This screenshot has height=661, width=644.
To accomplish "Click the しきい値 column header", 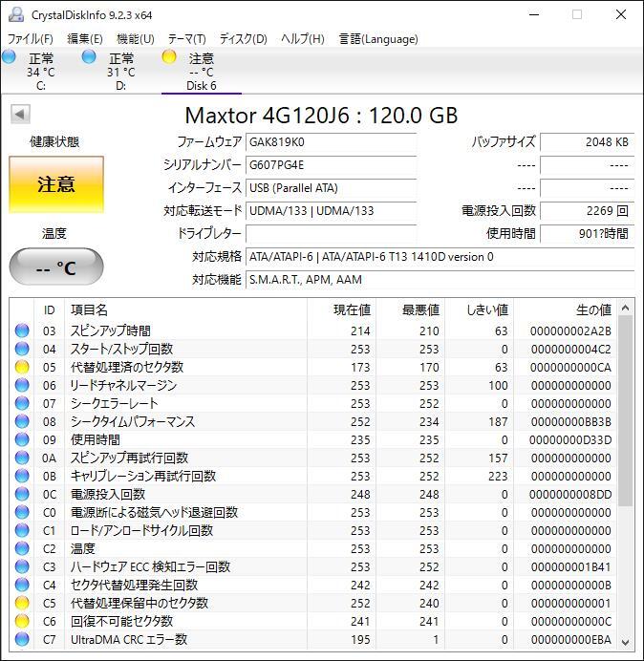I will pos(479,310).
